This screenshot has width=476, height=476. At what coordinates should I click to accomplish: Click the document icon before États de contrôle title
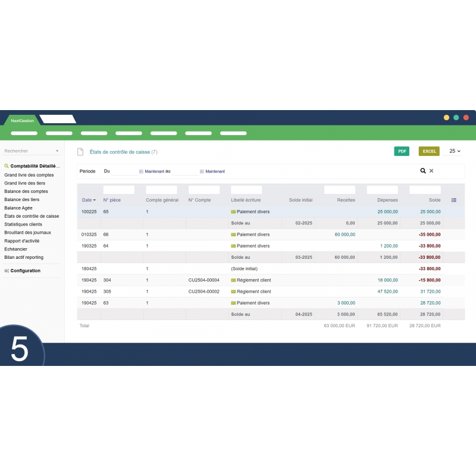coord(80,152)
